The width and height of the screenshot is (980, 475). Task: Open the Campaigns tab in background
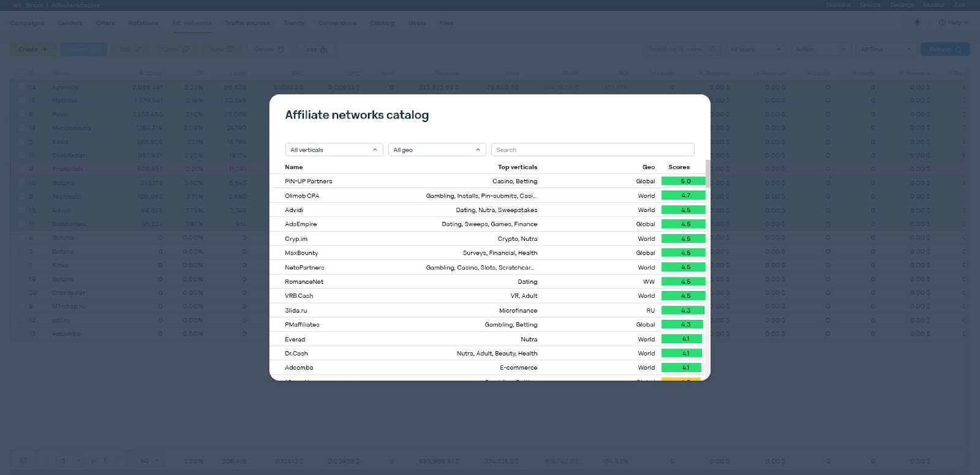tap(27, 23)
